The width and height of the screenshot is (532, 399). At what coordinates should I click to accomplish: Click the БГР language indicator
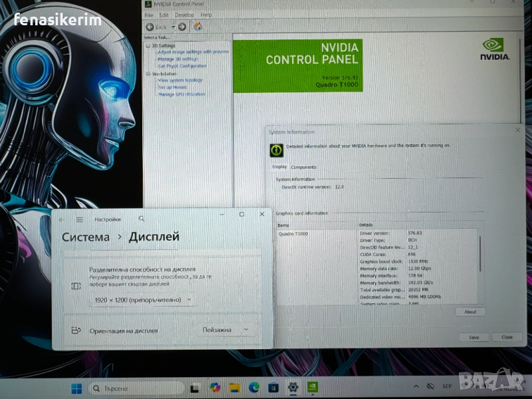[x=447, y=386]
